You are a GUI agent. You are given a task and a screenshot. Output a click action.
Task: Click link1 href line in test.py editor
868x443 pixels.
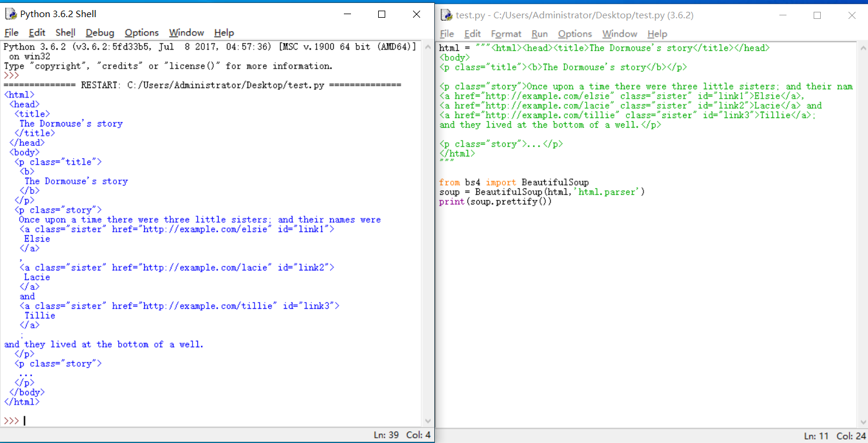click(622, 96)
